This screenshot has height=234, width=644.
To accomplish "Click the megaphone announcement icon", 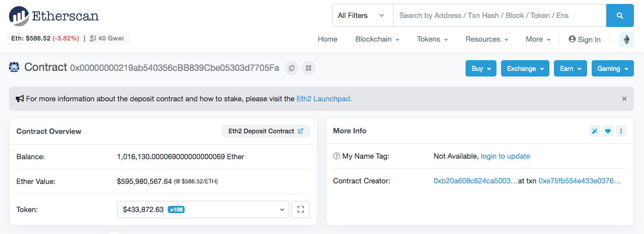I will tap(20, 98).
